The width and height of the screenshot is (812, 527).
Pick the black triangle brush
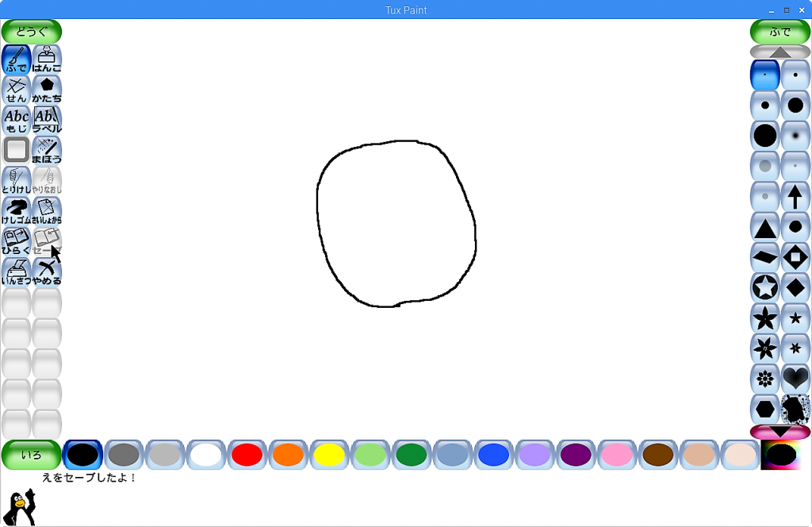[x=765, y=228]
